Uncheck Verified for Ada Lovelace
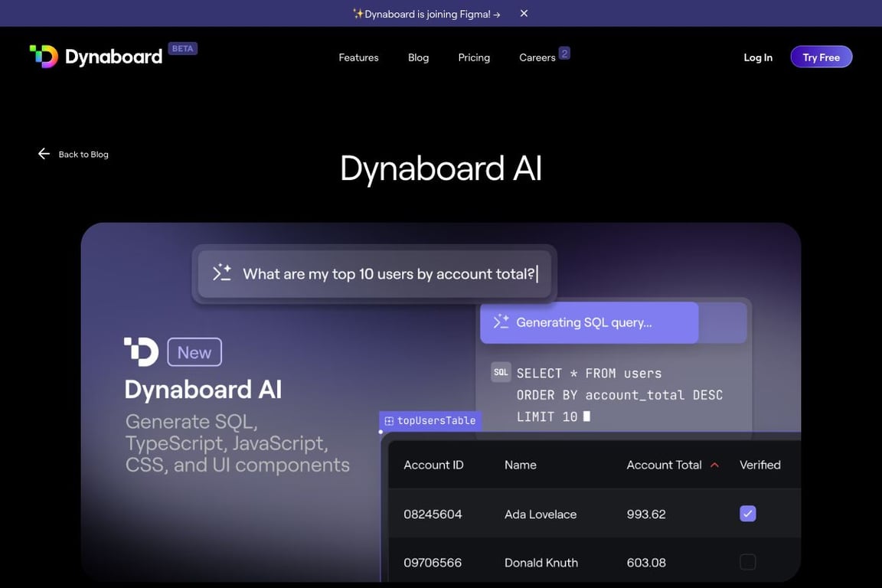The width and height of the screenshot is (882, 588). pyautogui.click(x=747, y=514)
